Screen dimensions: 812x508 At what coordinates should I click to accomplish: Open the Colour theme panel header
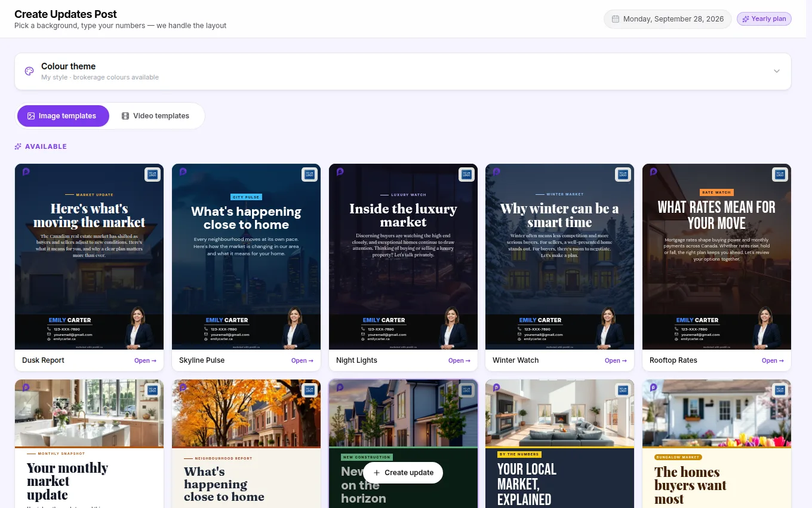[403, 72]
